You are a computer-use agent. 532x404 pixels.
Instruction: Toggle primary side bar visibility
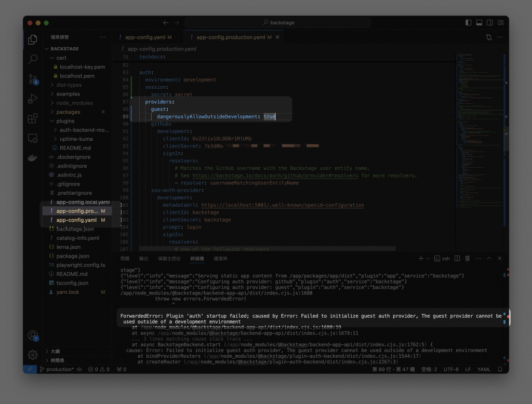pyautogui.click(x=468, y=22)
